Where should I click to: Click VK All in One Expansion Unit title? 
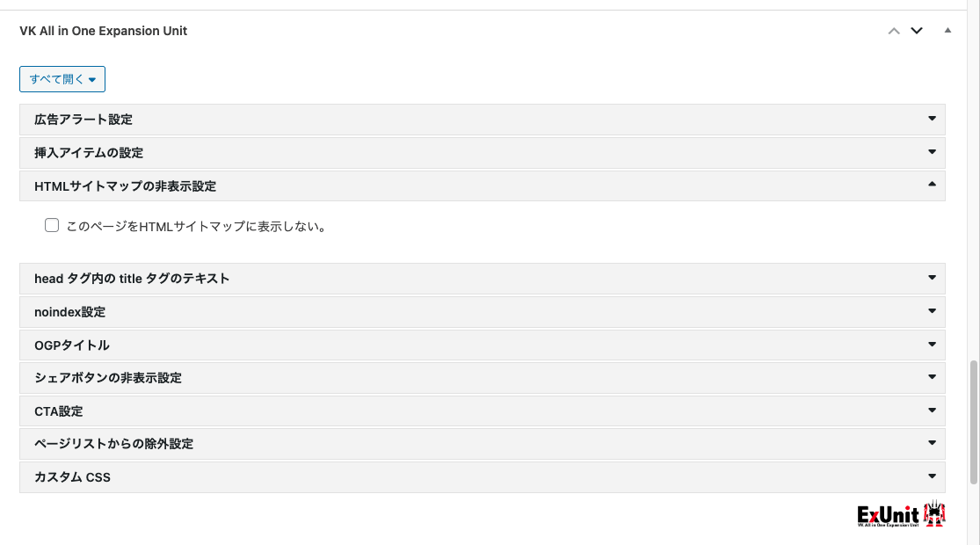104,31
